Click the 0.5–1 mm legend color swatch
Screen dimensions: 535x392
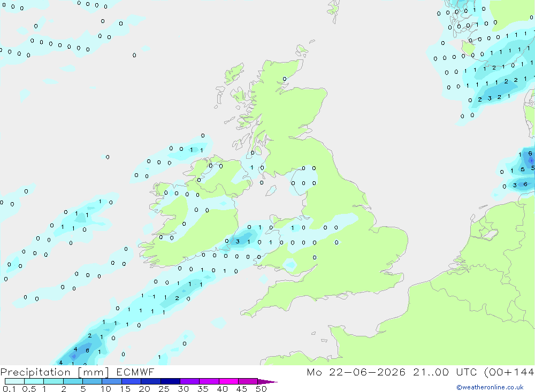point(34,381)
